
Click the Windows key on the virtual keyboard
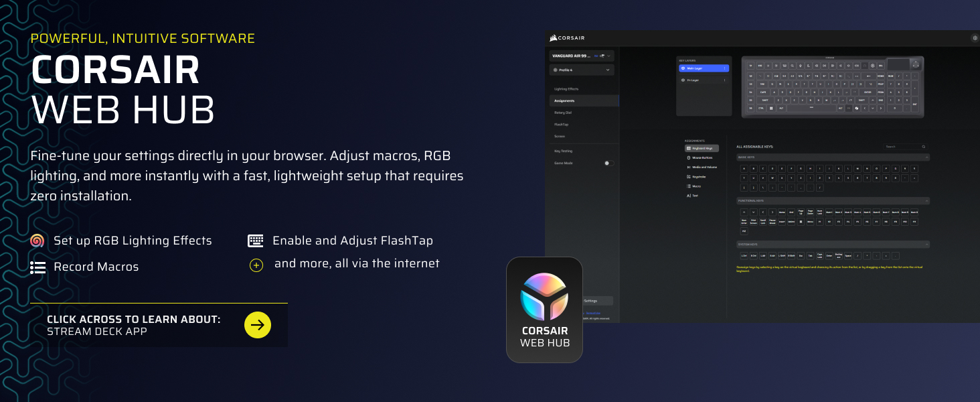coord(771,108)
